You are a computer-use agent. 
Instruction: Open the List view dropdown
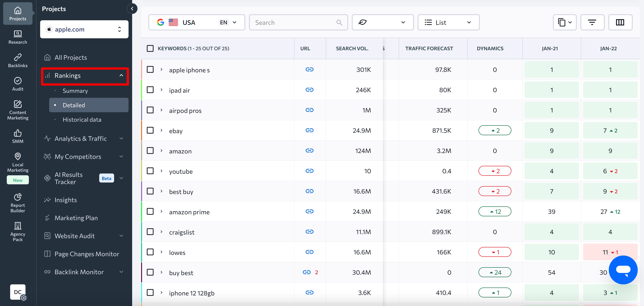(448, 23)
